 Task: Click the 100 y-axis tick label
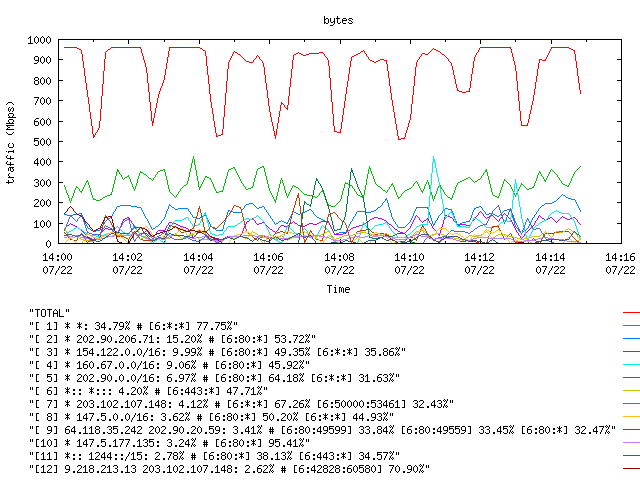42,224
